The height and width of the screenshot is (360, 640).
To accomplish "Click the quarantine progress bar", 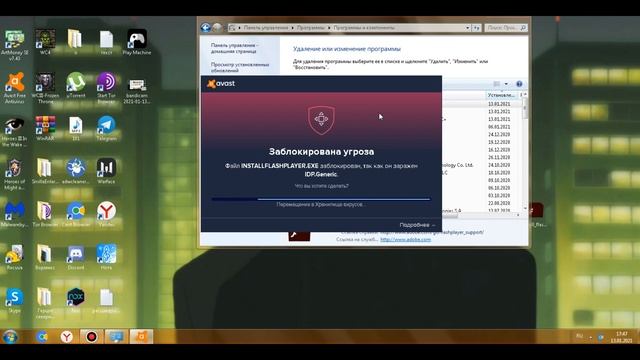I will [x=320, y=199].
